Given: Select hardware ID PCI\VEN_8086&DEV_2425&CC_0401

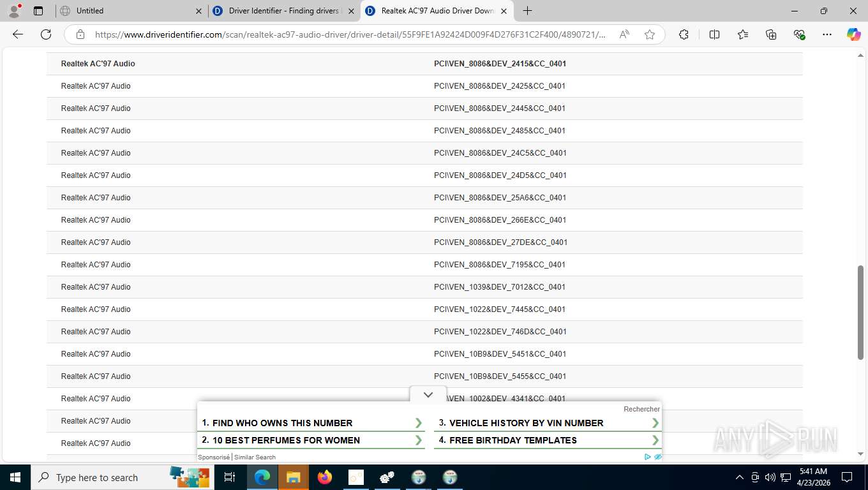Looking at the screenshot, I should 500,86.
